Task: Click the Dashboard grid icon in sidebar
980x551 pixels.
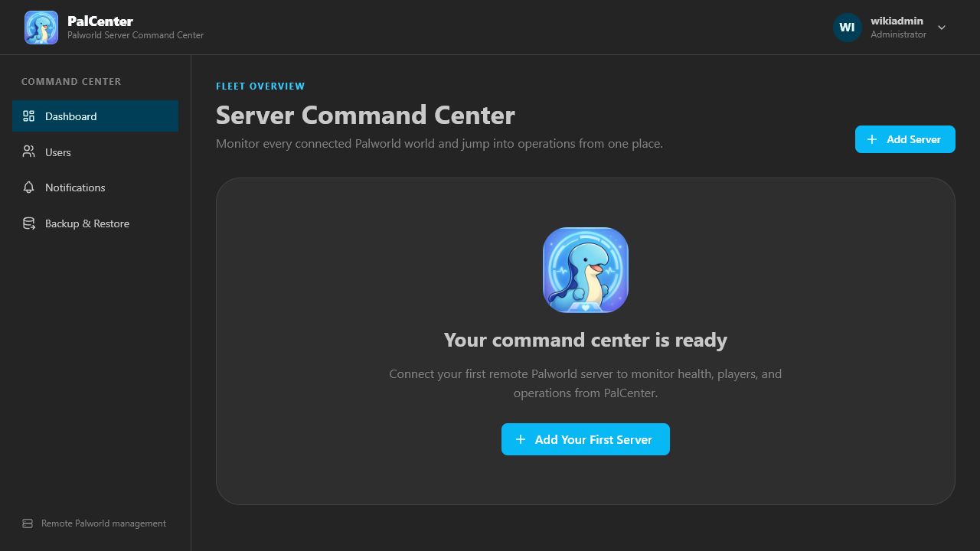Action: pos(29,116)
